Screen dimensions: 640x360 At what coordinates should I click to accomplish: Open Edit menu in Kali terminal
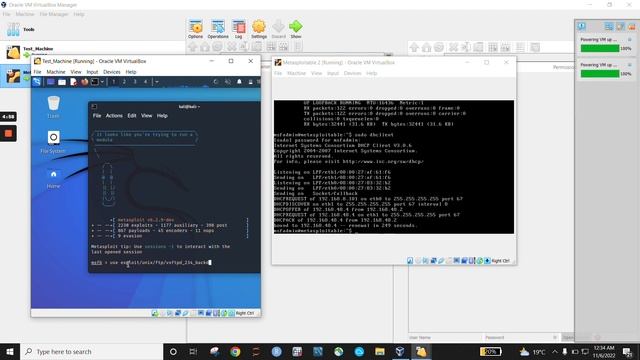[132, 116]
